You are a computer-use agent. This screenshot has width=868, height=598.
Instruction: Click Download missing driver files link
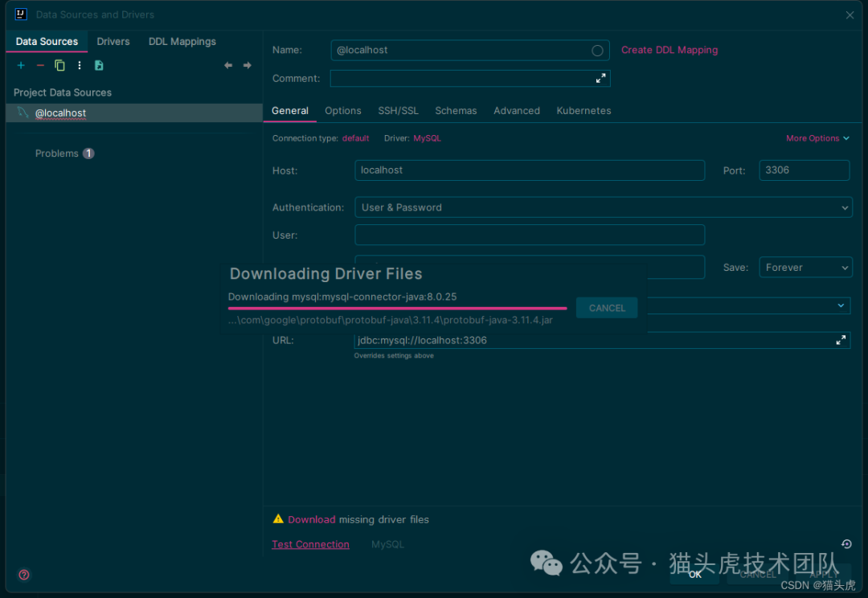(311, 519)
